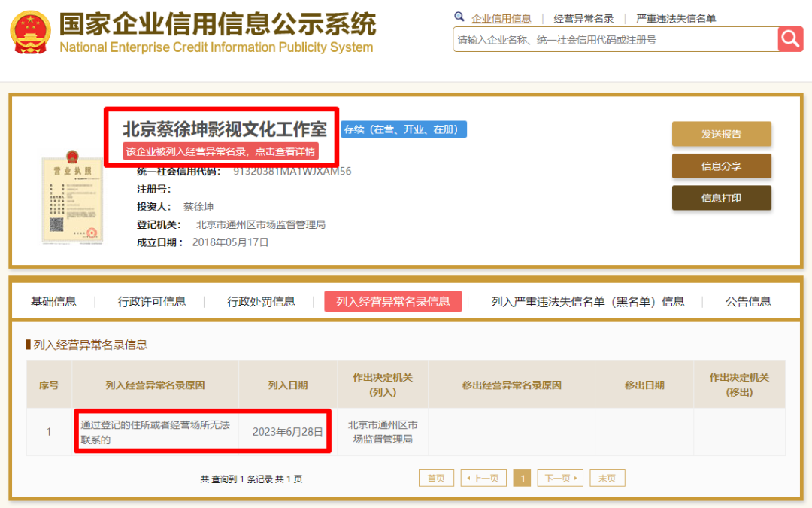Viewport: 812px width, 508px height.
Task: Select the 列入经营异常名录信息 tab
Action: point(392,301)
